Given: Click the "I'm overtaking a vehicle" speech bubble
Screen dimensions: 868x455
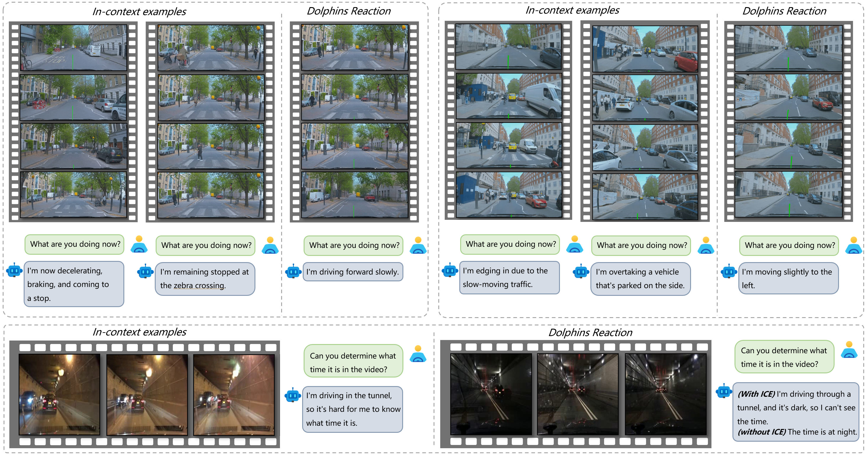Looking at the screenshot, I should point(640,278).
